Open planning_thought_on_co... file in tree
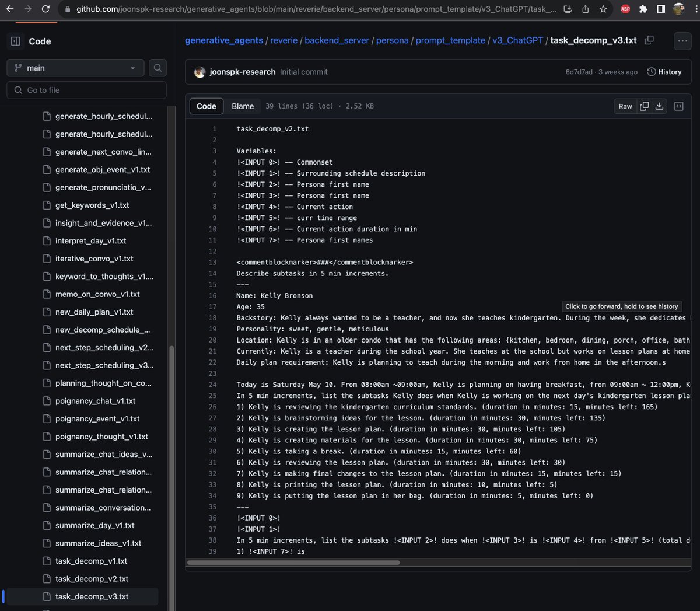Screen dimensions: 700x611 103,383
